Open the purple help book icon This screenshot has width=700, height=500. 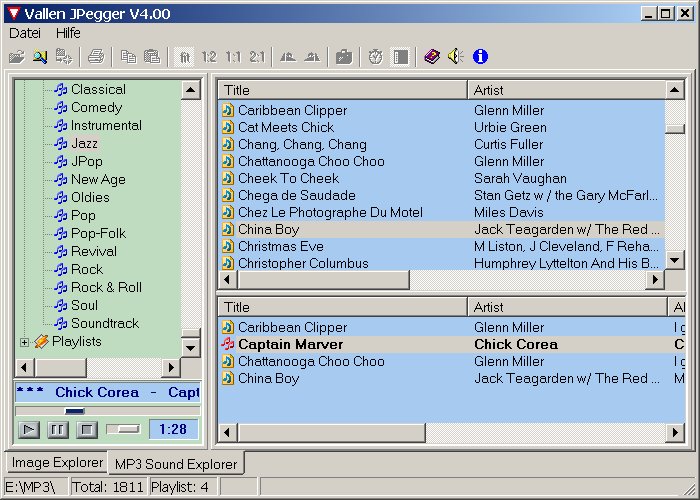(x=432, y=57)
